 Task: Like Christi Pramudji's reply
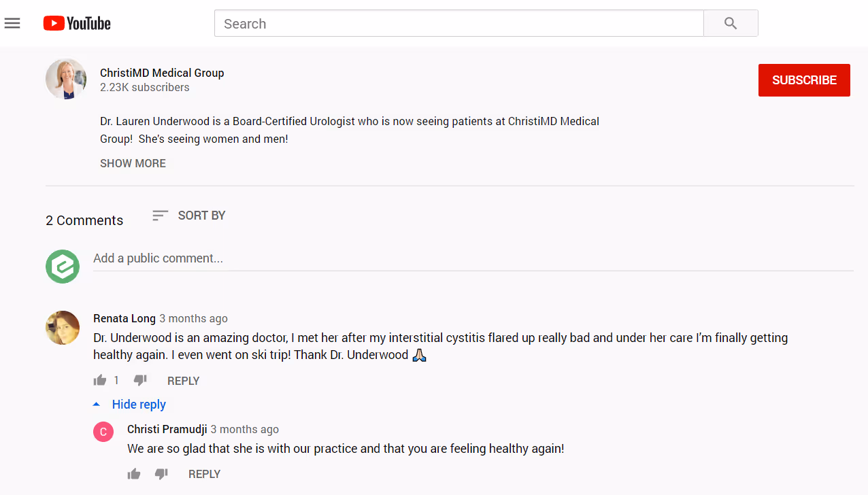tap(133, 473)
